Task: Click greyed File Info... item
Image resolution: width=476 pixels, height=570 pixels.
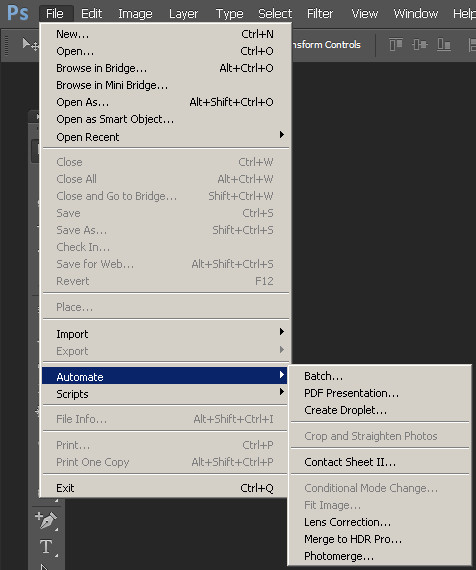Action: (x=165, y=420)
